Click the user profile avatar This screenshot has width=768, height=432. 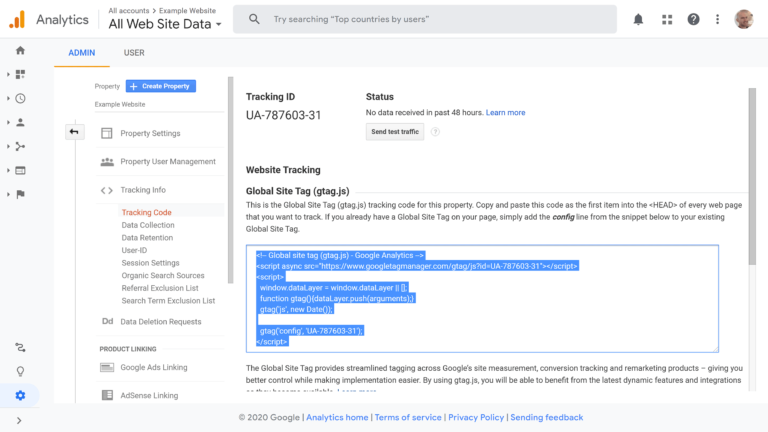pyautogui.click(x=744, y=19)
